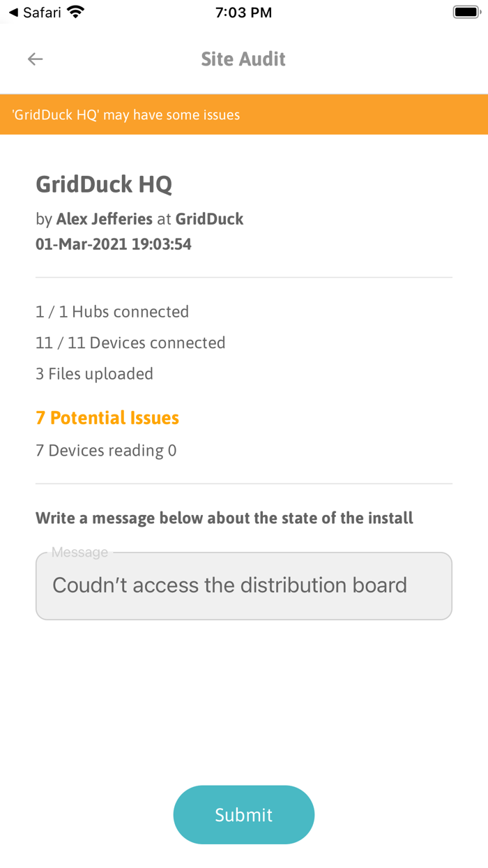
Task: Click inside the Message text field
Action: coord(243,585)
